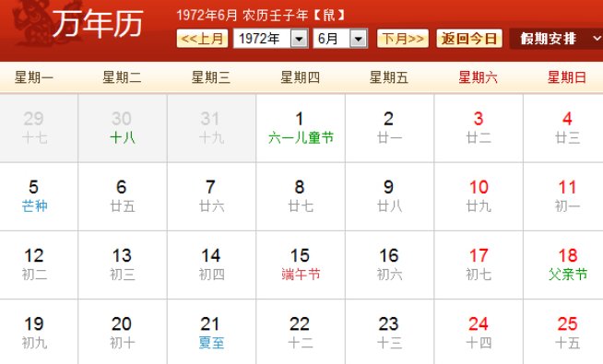Click the 星期二 column header
Screen dimensions: 603x364
tap(123, 77)
